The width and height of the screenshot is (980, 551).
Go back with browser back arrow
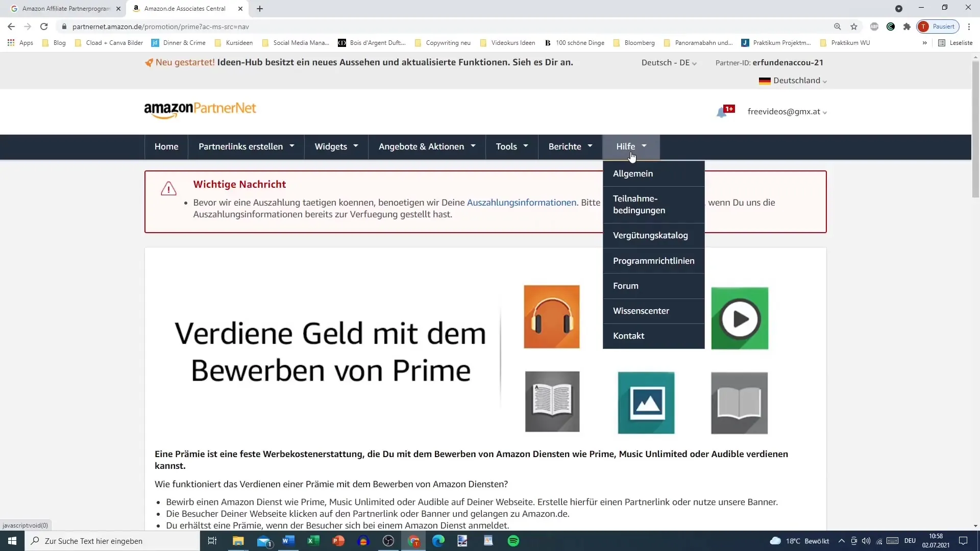pos(11,27)
